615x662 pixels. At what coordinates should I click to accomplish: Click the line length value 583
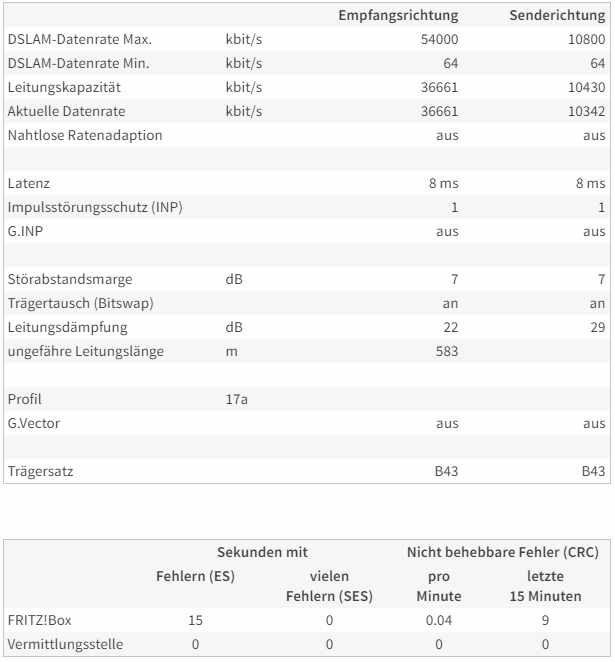point(447,352)
